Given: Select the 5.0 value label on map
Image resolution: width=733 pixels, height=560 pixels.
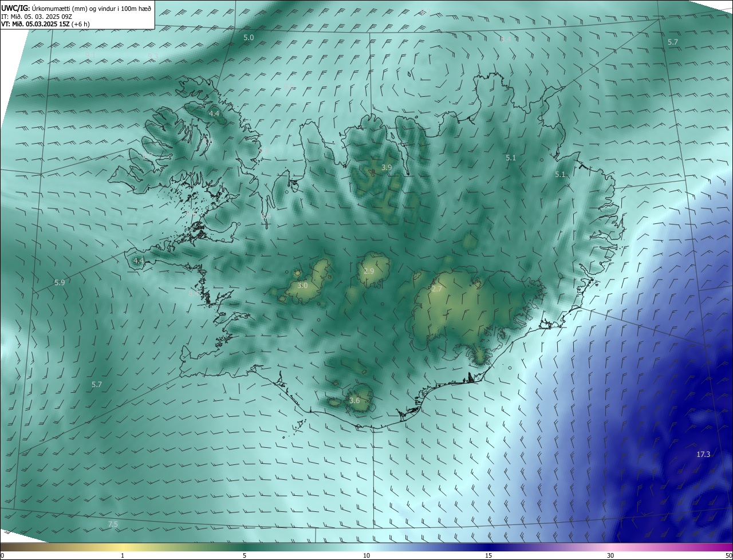Looking at the screenshot, I should tap(249, 37).
